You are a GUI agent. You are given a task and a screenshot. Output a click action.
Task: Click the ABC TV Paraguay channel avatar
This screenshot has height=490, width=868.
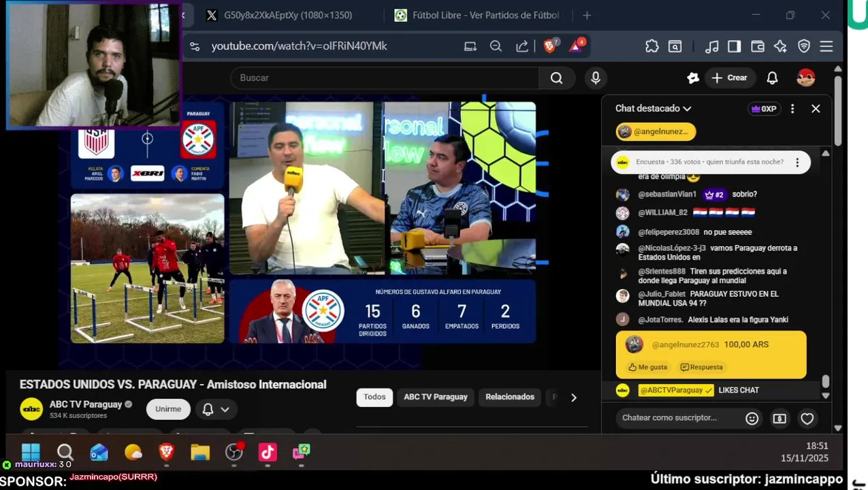[x=31, y=408]
